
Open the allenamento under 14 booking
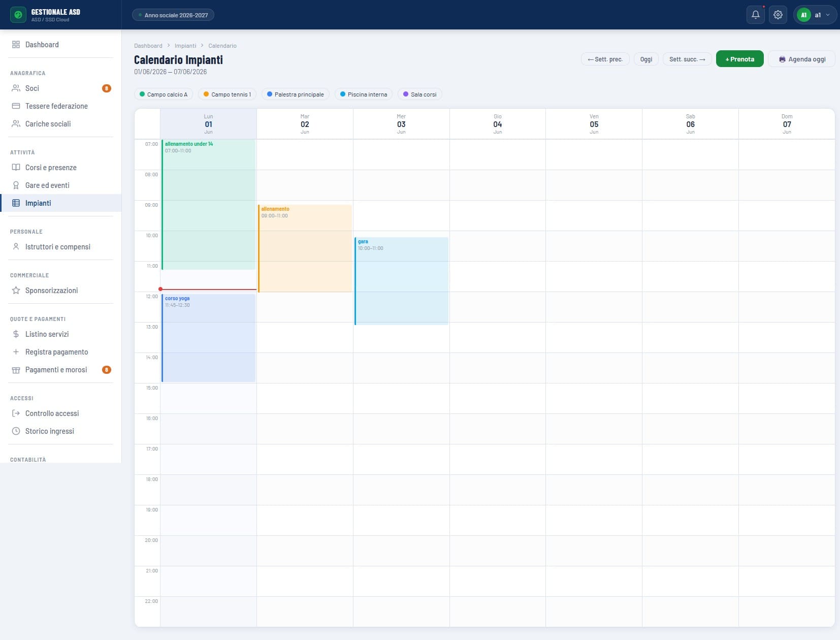pyautogui.click(x=209, y=205)
